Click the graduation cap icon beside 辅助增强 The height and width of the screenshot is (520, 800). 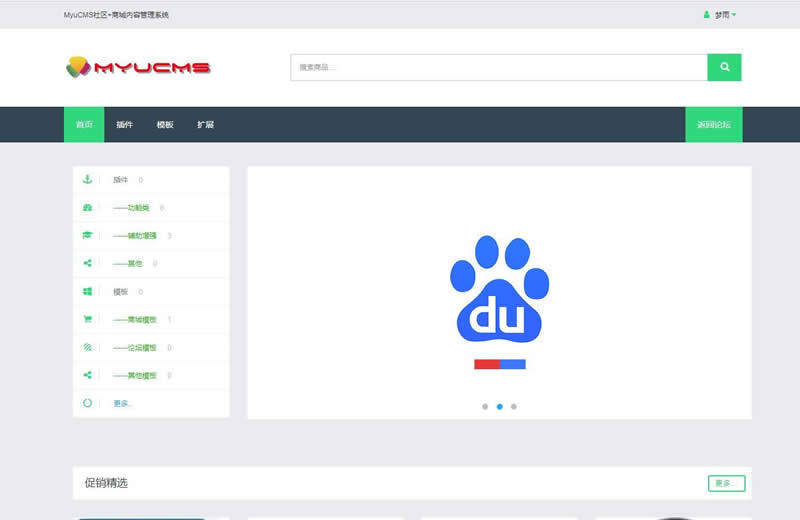87,235
